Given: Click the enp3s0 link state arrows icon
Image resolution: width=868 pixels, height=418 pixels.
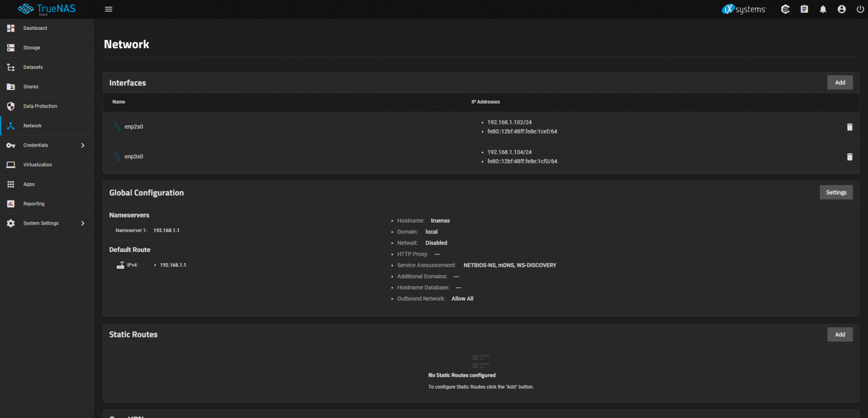Looking at the screenshot, I should tap(117, 157).
